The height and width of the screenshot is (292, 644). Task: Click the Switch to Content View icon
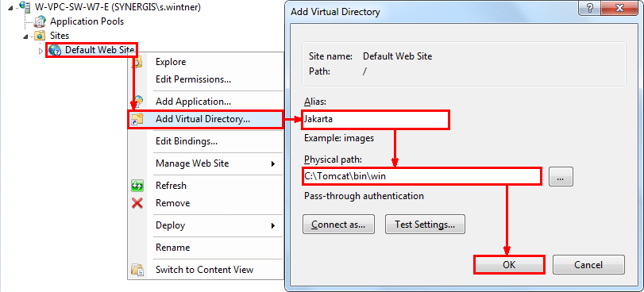137,270
